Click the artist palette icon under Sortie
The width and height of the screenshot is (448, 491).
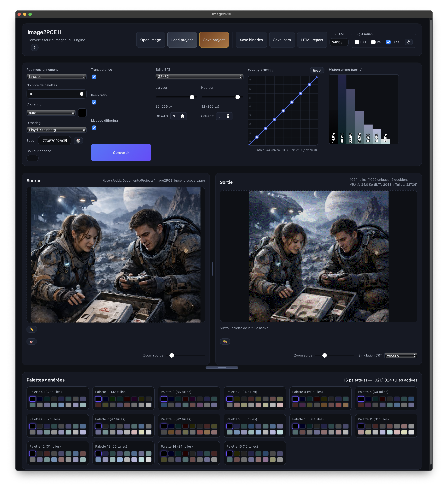pyautogui.click(x=225, y=342)
